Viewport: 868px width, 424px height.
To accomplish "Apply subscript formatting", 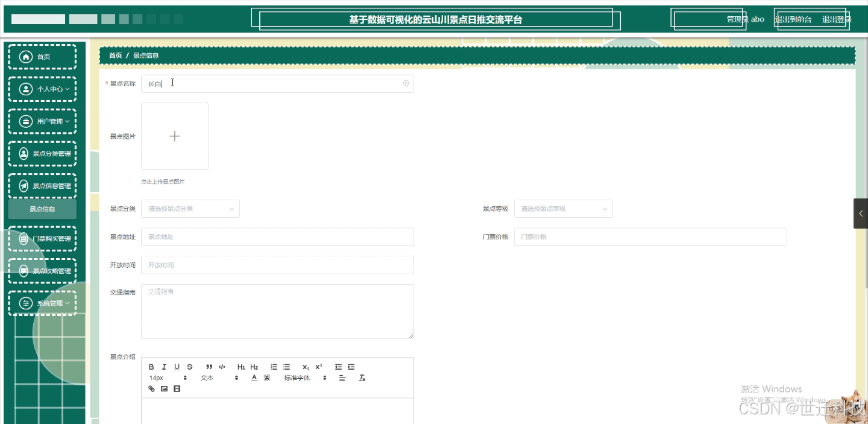I will pos(306,367).
